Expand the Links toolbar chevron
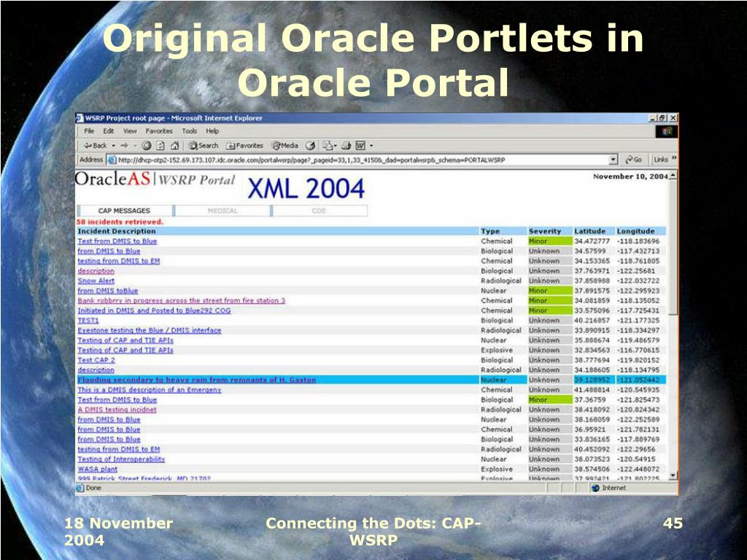 click(x=674, y=158)
